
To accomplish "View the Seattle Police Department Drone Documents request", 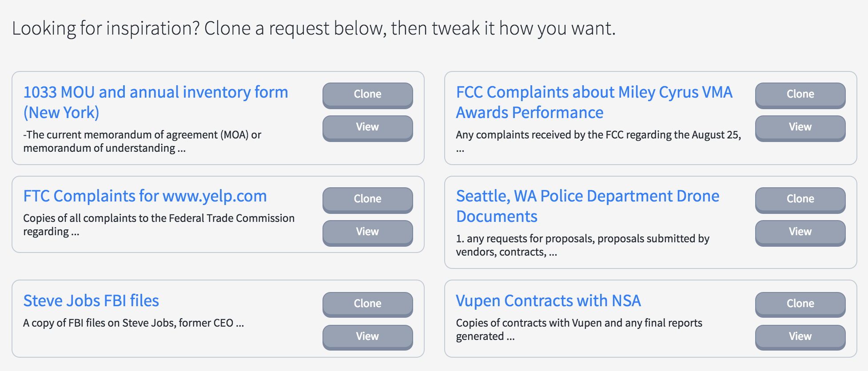I will (x=800, y=232).
